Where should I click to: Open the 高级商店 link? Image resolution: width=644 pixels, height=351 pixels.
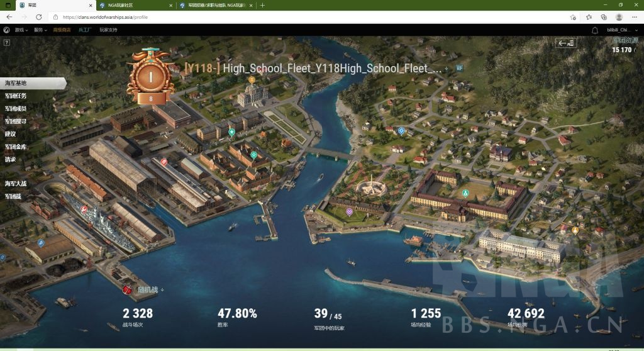coord(62,30)
